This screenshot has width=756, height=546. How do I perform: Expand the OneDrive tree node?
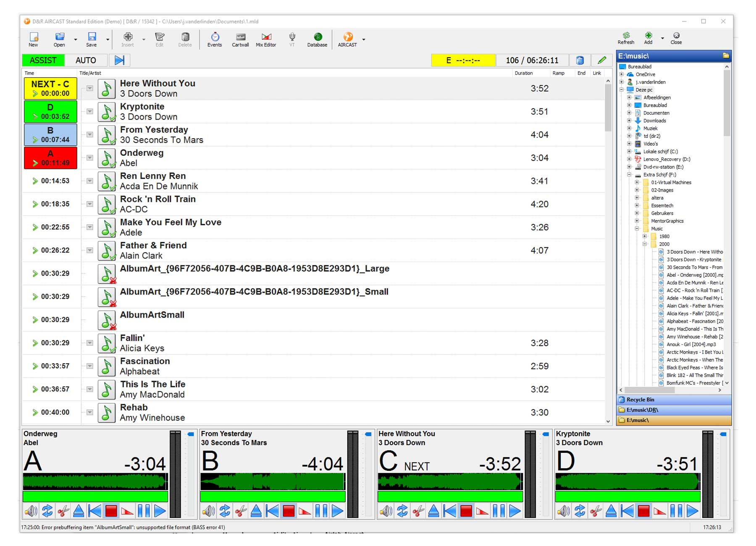tap(622, 74)
